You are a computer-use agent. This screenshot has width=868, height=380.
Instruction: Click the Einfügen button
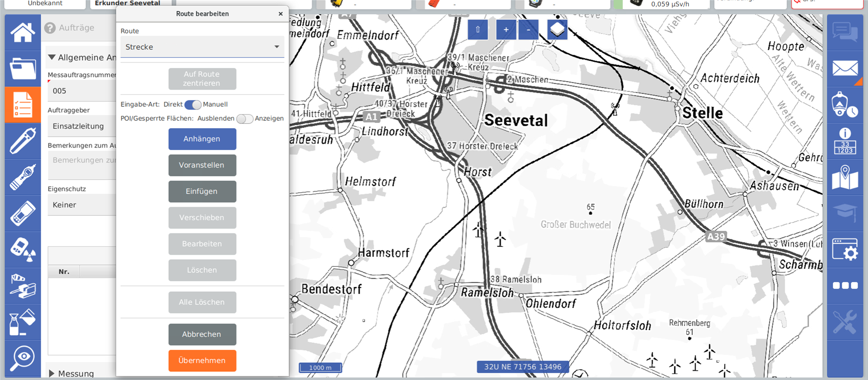coord(202,191)
